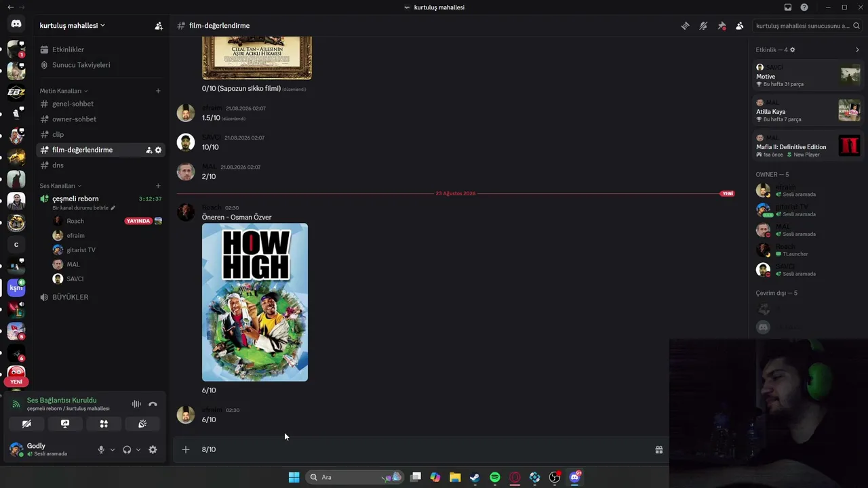Share your screen in voice panel
The height and width of the screenshot is (488, 868).
click(65, 424)
